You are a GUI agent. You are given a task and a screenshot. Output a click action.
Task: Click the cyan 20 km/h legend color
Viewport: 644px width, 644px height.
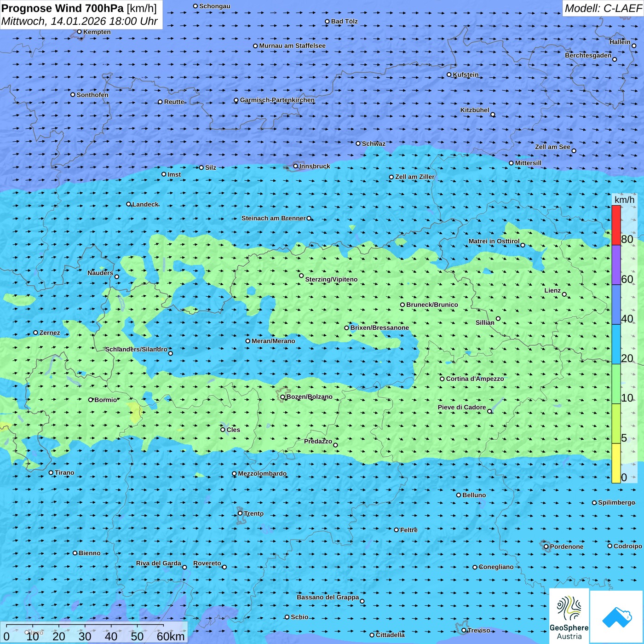(616, 344)
